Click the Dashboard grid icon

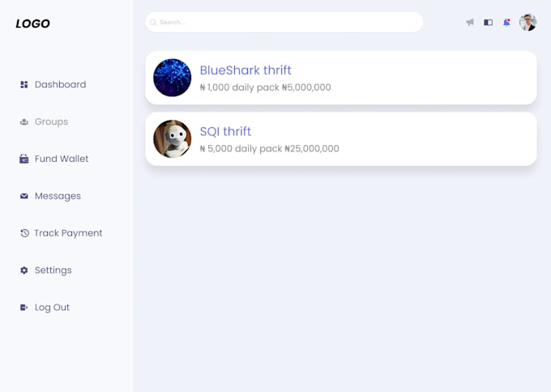coord(23,85)
